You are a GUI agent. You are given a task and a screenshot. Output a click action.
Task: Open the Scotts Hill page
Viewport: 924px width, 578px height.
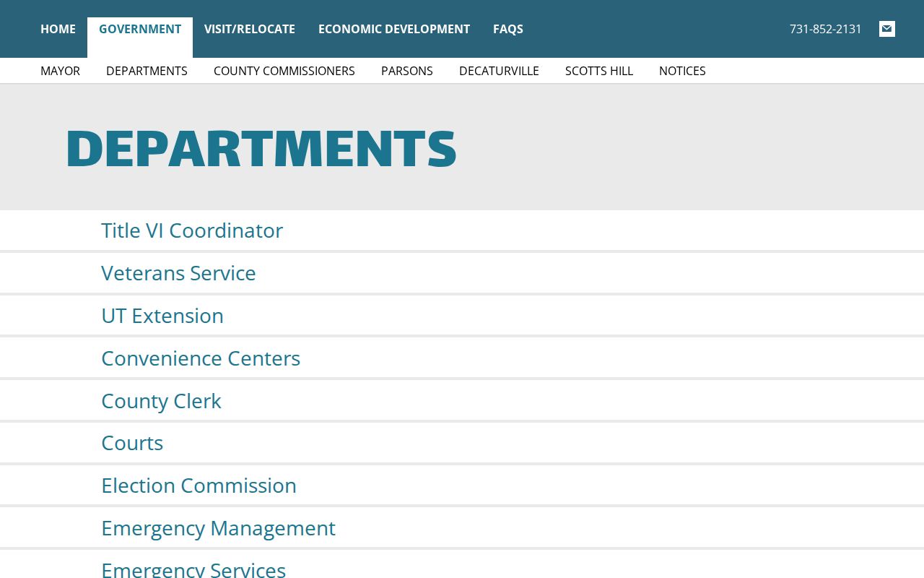point(599,71)
